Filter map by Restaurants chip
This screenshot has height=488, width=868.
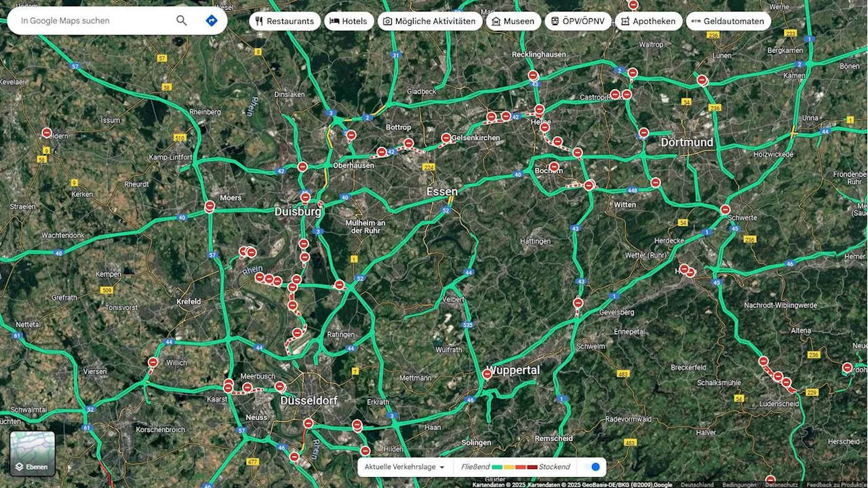(285, 21)
